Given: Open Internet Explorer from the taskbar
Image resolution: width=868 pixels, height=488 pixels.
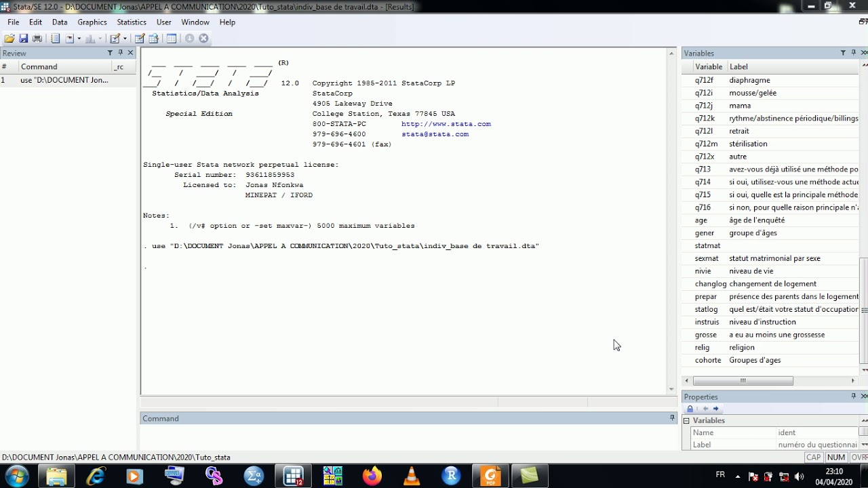Looking at the screenshot, I should coord(96,476).
